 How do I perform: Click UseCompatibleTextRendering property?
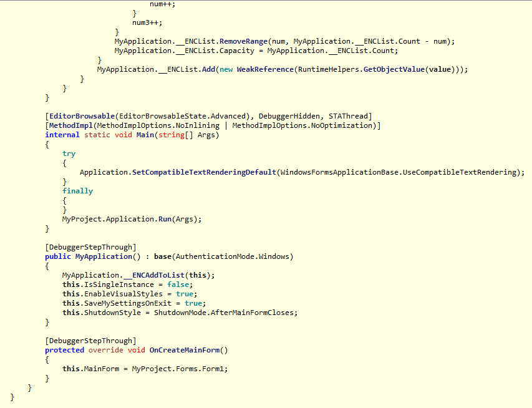[x=460, y=172]
